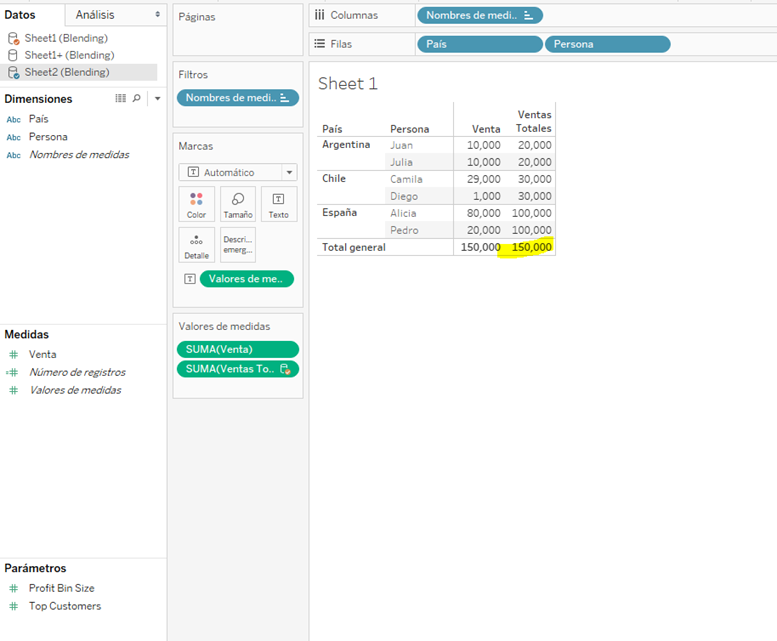This screenshot has width=777, height=641.
Task: Select the Sheet2 (Blending) data source
Action: tap(66, 72)
